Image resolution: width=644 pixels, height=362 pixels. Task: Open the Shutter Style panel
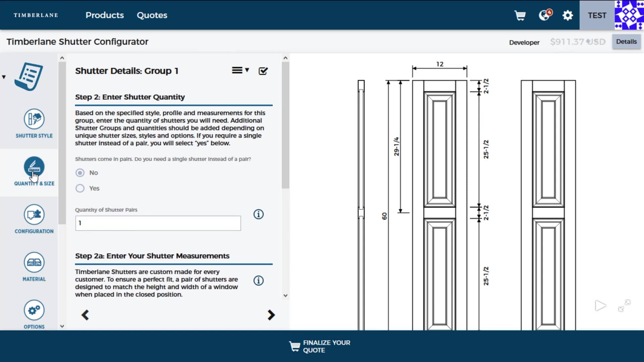coord(34,123)
